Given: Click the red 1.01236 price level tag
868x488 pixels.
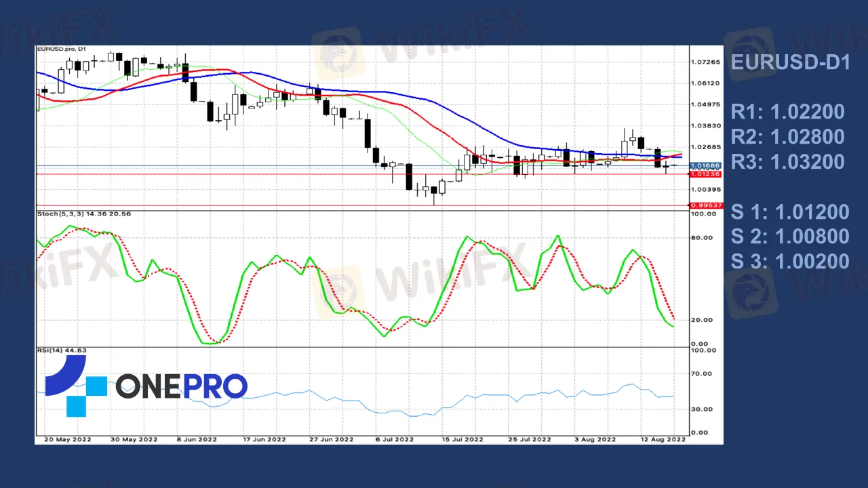Looking at the screenshot, I should (705, 174).
